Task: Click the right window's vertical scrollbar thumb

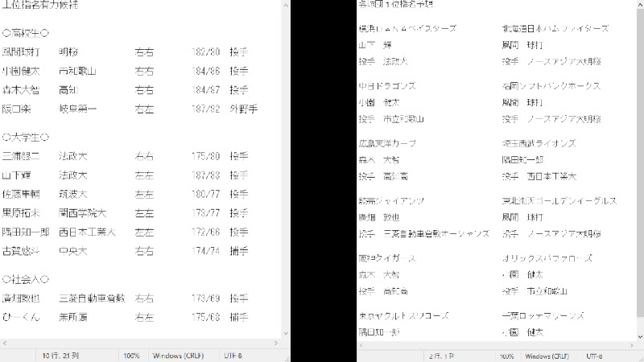Action: tap(640, 162)
